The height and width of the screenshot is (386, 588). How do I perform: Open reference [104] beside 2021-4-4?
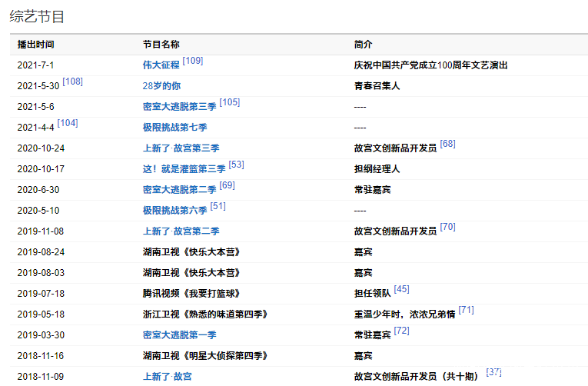pos(68,123)
